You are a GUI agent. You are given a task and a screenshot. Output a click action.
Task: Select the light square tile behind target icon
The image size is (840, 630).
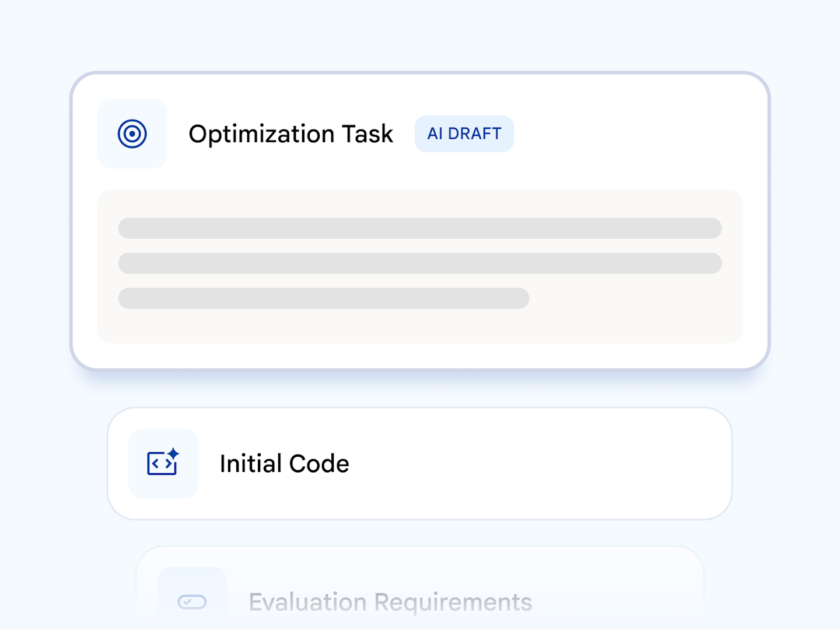(x=132, y=134)
